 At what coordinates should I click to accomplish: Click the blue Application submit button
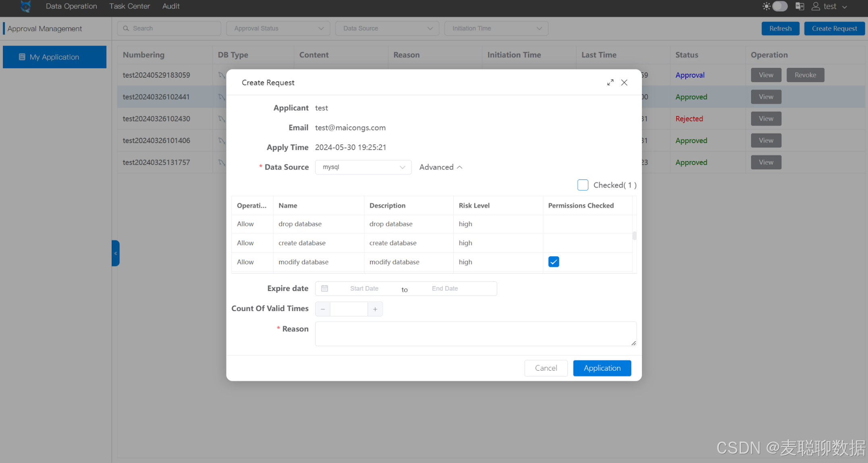(602, 368)
